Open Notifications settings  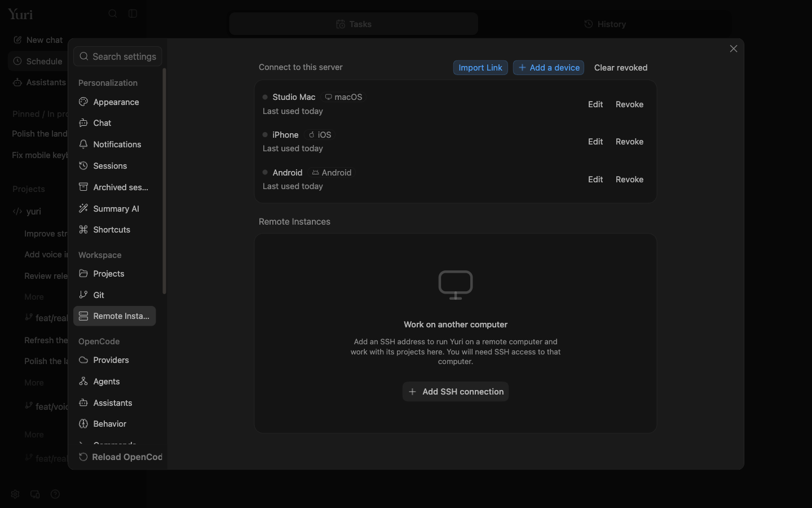tap(114, 144)
